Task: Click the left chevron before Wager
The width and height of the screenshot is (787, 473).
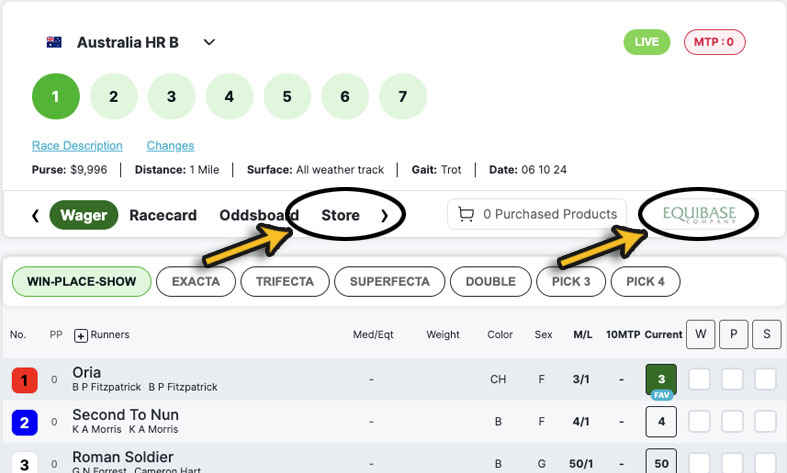Action: point(35,215)
